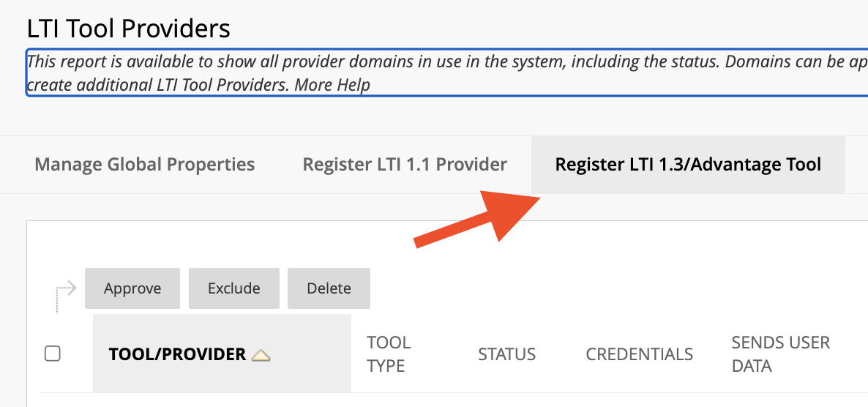The height and width of the screenshot is (407, 868).
Task: Open the Manage Global Properties tab
Action: (x=145, y=165)
